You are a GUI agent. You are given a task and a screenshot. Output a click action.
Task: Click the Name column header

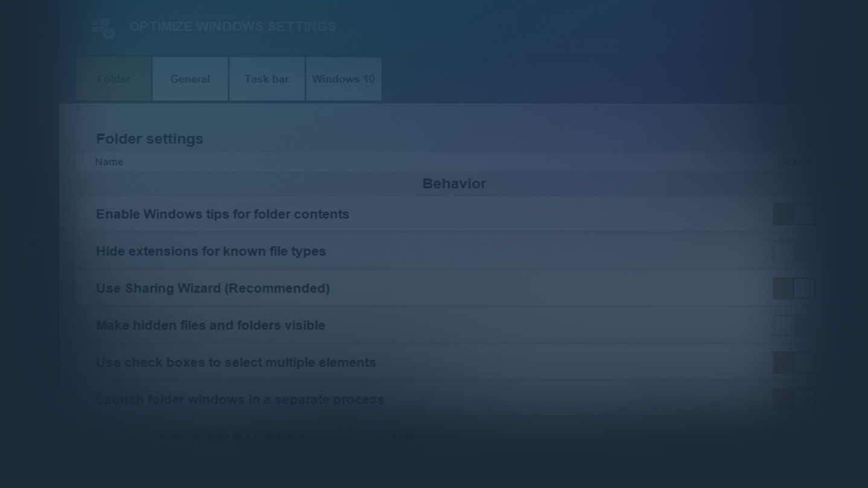109,162
